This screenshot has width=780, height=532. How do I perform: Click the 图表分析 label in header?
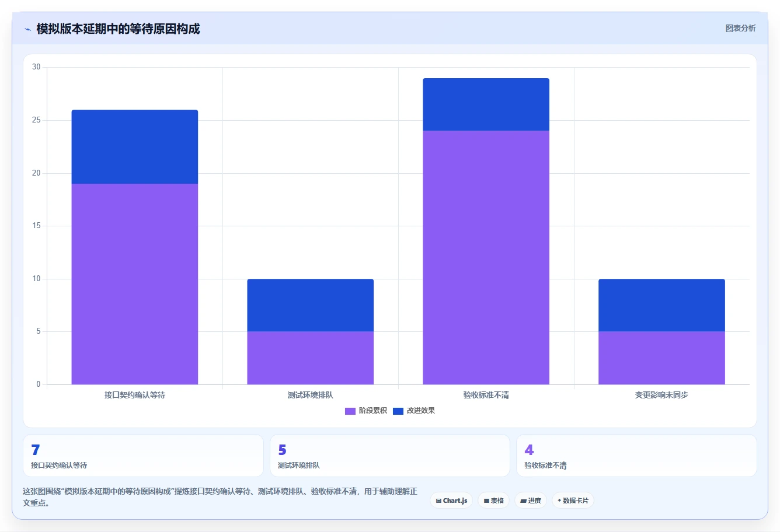pos(740,28)
